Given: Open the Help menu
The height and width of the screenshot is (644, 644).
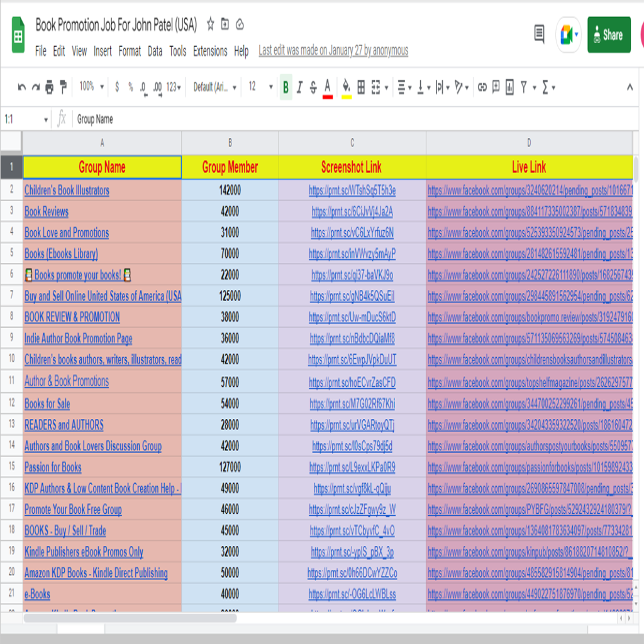Looking at the screenshot, I should click(241, 51).
